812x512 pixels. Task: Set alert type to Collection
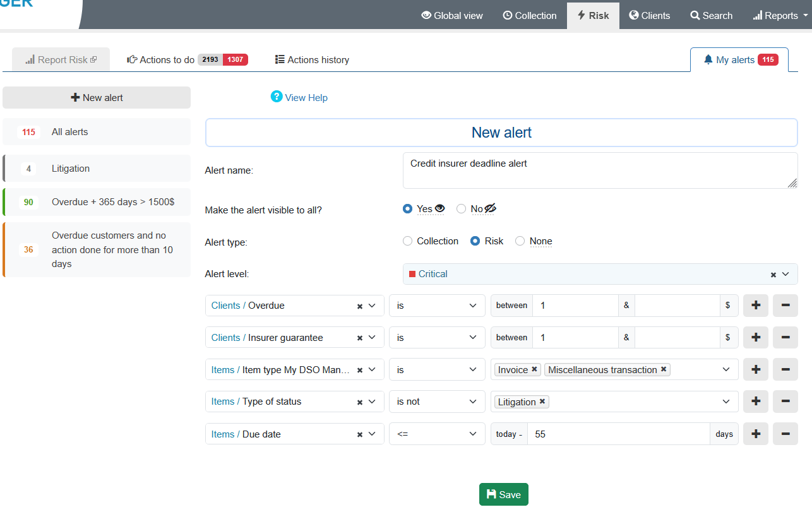click(x=407, y=241)
